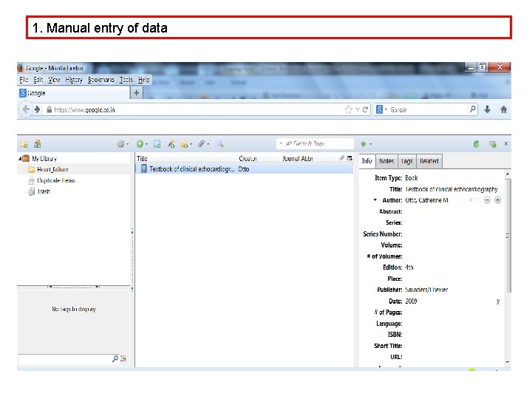Screen dimensions: 532x399
Task: Open the dropdown arrow beside Locate arrow
Action: 370,144
